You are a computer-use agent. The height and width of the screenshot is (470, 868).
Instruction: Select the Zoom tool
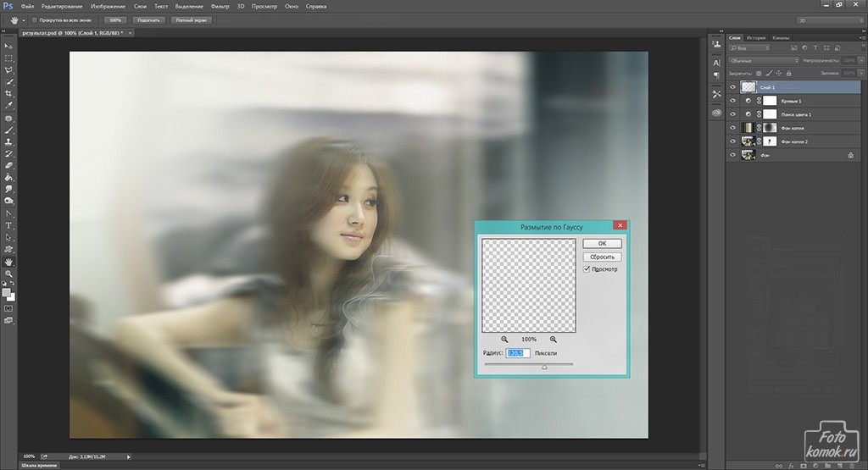8,274
